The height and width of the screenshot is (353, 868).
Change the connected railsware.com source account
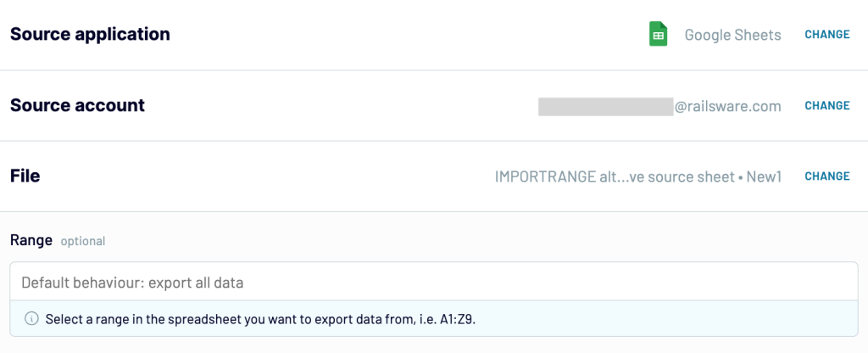(x=827, y=105)
